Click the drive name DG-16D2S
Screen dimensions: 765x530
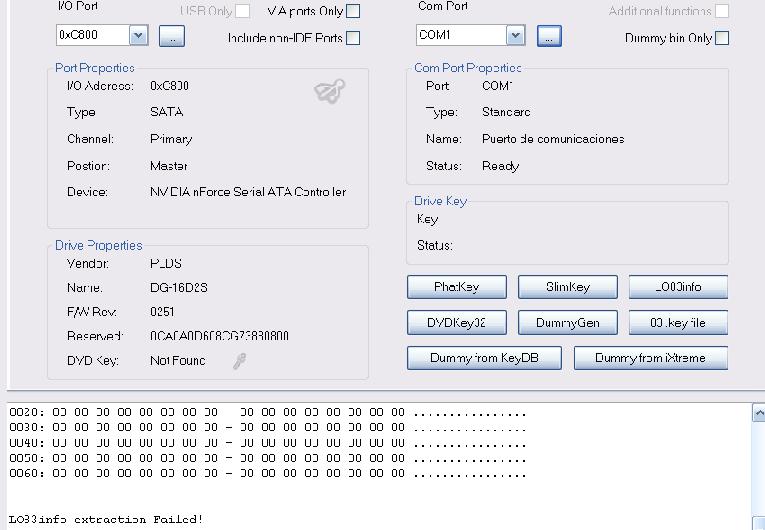click(179, 287)
